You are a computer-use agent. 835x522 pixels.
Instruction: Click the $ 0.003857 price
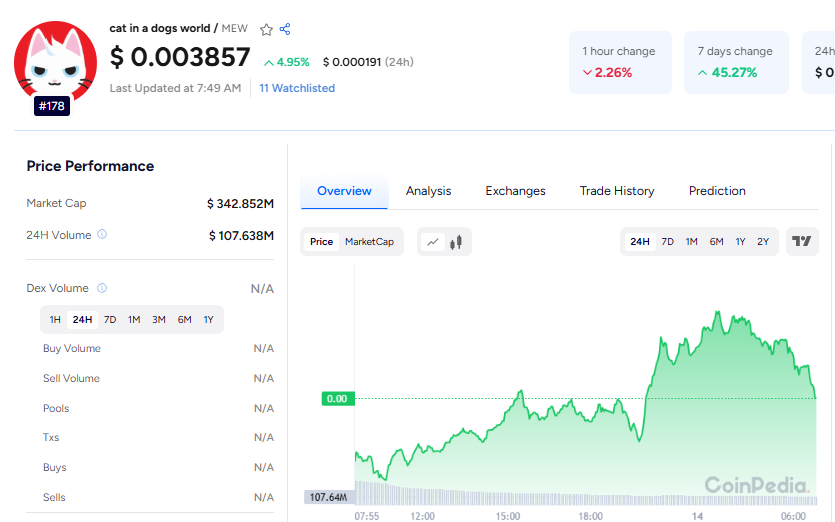179,57
